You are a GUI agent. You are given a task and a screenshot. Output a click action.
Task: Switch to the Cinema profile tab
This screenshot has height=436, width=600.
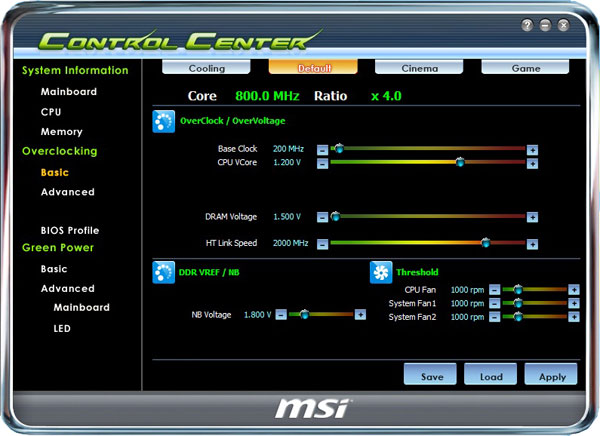click(419, 67)
